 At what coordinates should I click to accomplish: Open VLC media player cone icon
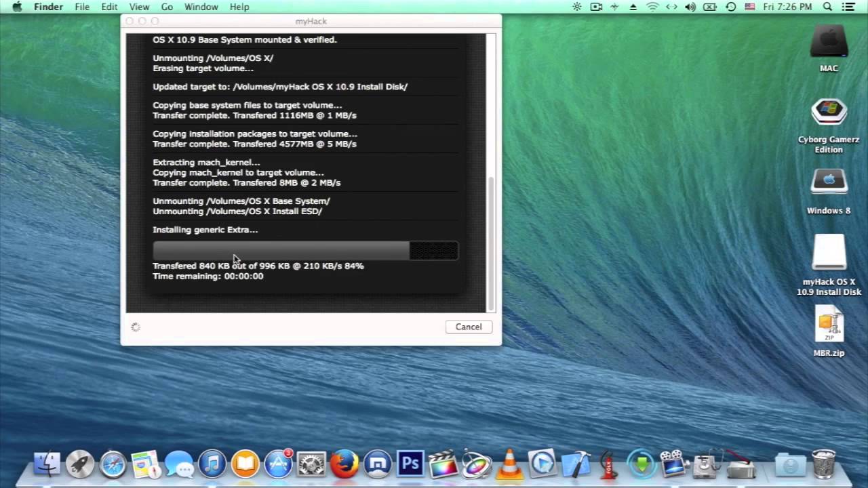coord(509,464)
